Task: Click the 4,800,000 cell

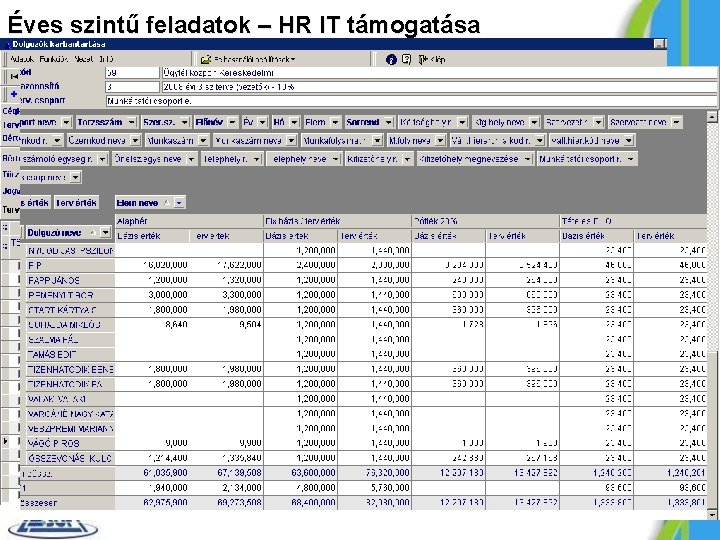Action: [300, 488]
